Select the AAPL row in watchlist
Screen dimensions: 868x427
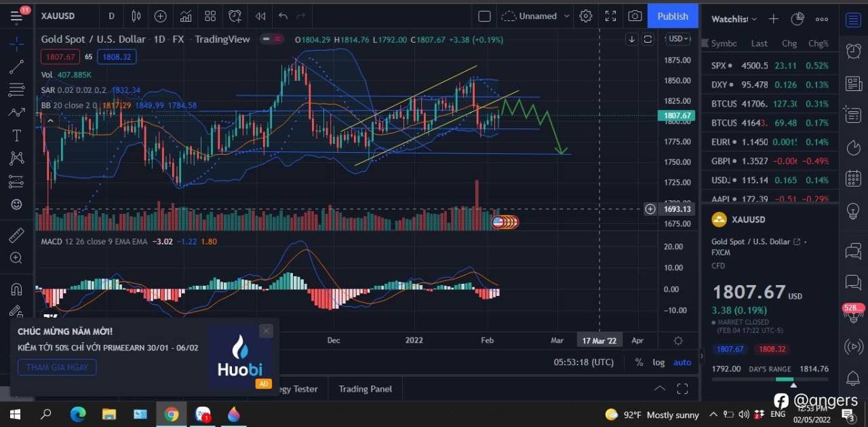coord(770,199)
